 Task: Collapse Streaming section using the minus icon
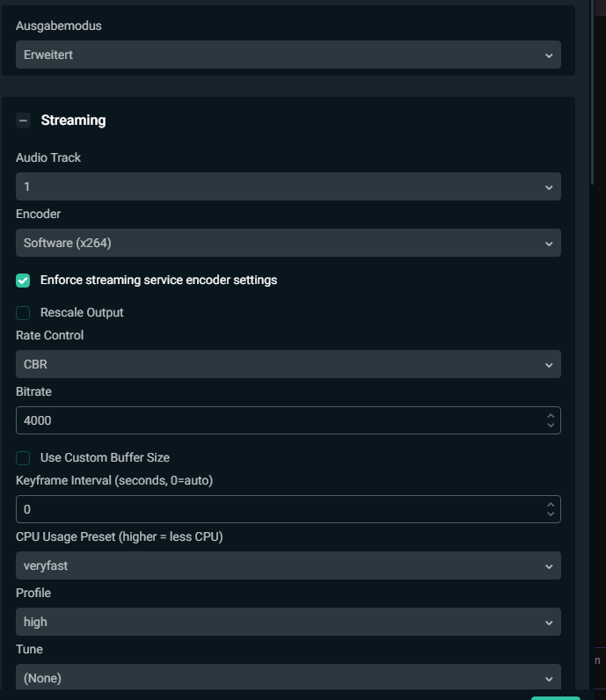coord(24,120)
